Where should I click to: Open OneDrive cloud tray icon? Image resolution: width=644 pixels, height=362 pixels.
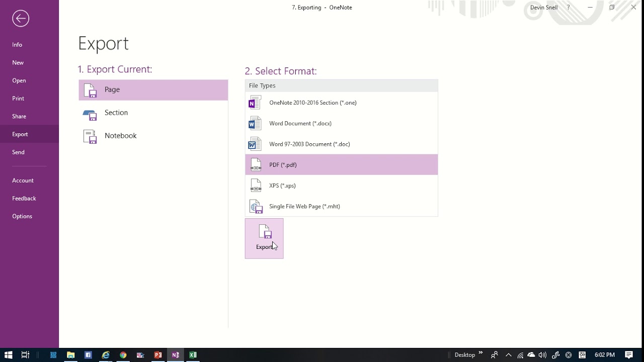tap(531, 355)
